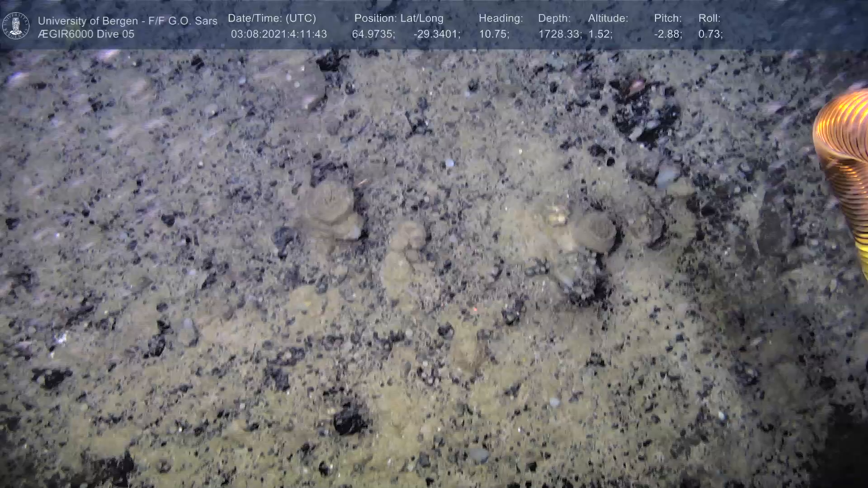Click the heading value 10.75
The width and height of the screenshot is (868, 488).
click(x=494, y=34)
